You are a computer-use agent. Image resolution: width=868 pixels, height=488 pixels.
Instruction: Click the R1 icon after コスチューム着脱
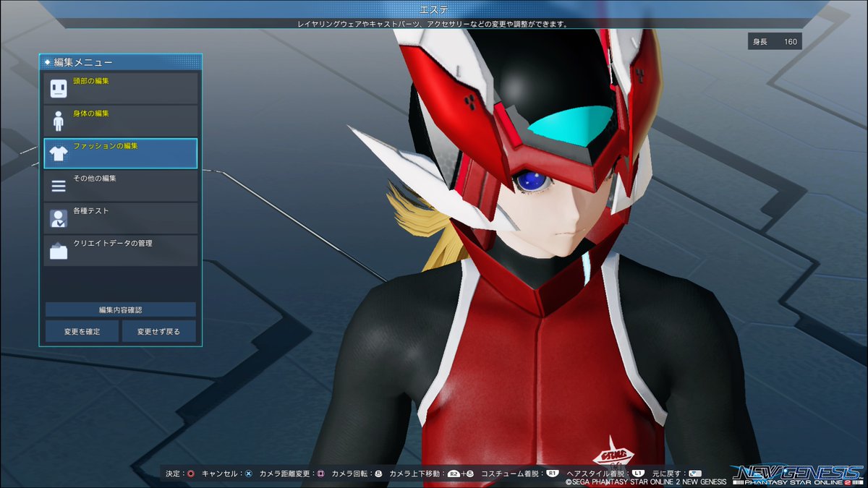(553, 474)
